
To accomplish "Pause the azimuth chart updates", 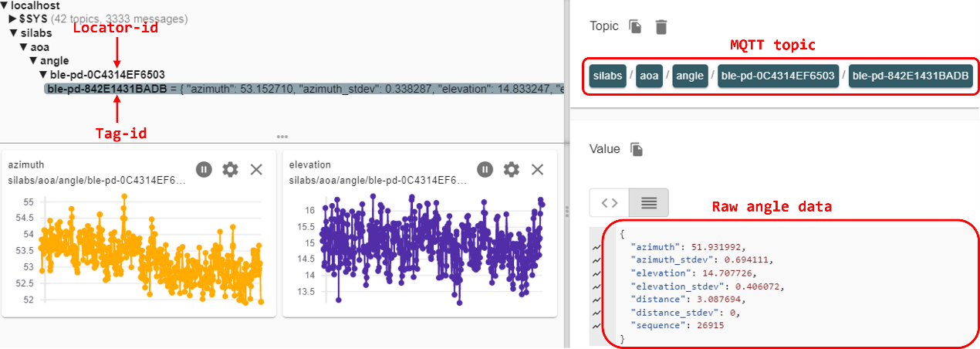I will coord(204,170).
